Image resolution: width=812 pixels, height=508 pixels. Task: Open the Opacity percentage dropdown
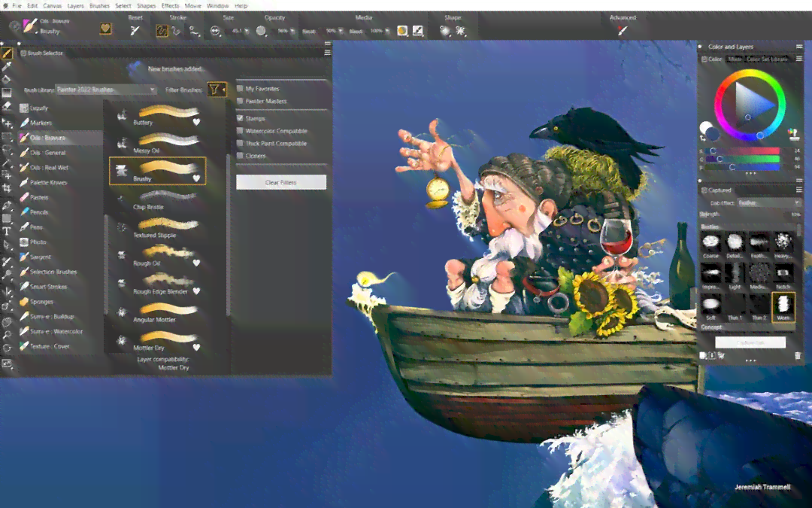click(292, 31)
